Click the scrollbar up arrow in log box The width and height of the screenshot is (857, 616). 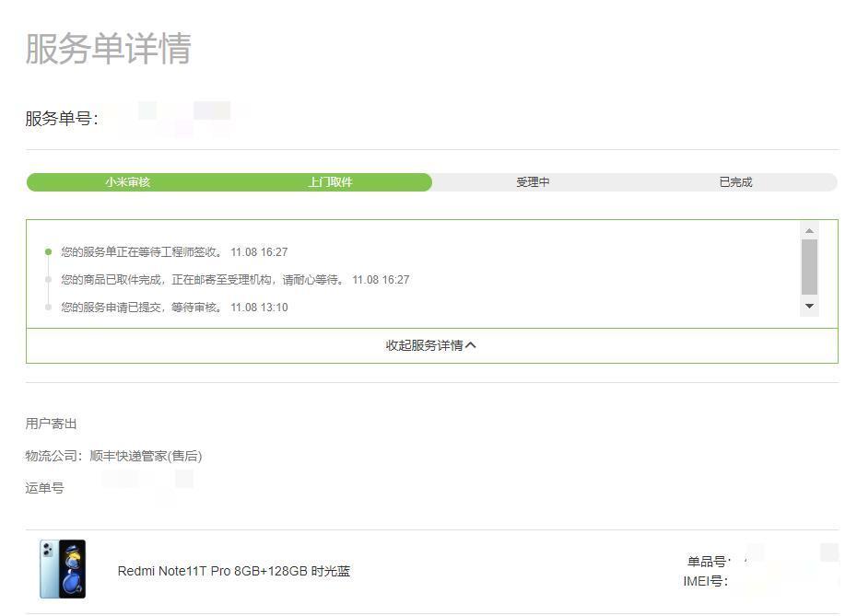tap(809, 231)
